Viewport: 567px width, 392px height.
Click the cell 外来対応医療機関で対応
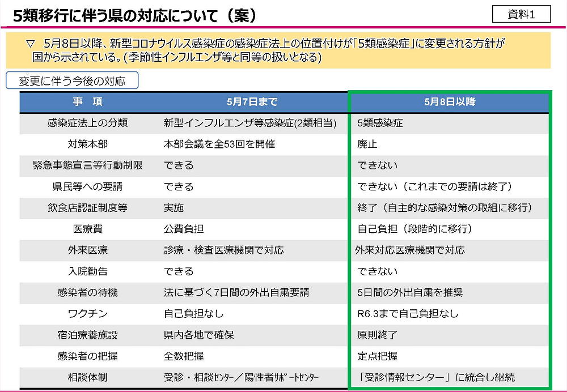(410, 250)
